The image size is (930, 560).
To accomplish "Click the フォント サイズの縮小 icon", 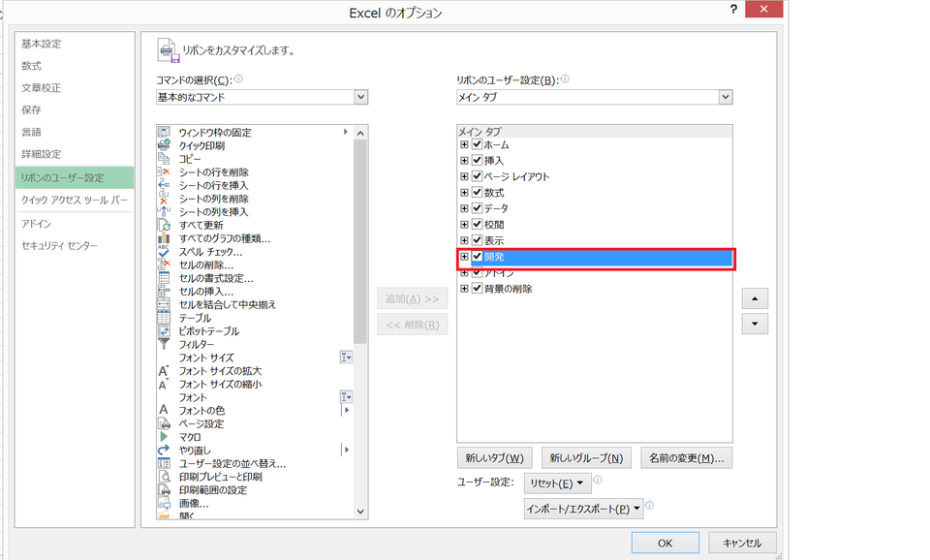I will 164,385.
